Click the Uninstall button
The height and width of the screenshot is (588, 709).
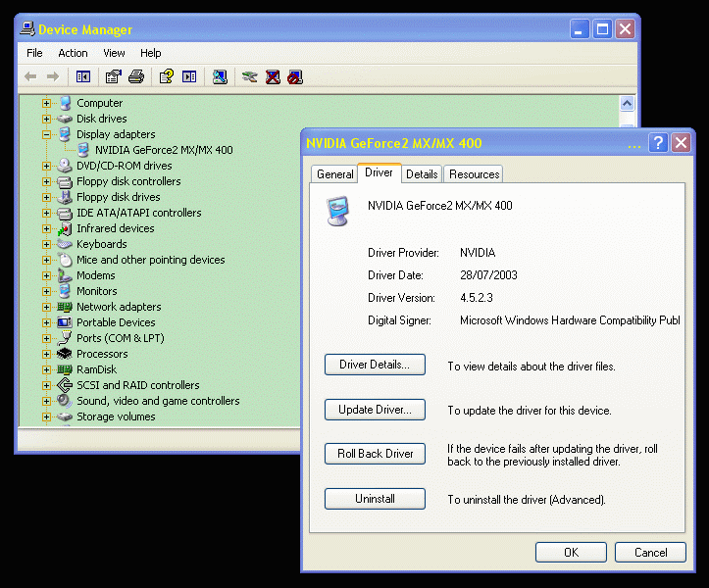[375, 499]
